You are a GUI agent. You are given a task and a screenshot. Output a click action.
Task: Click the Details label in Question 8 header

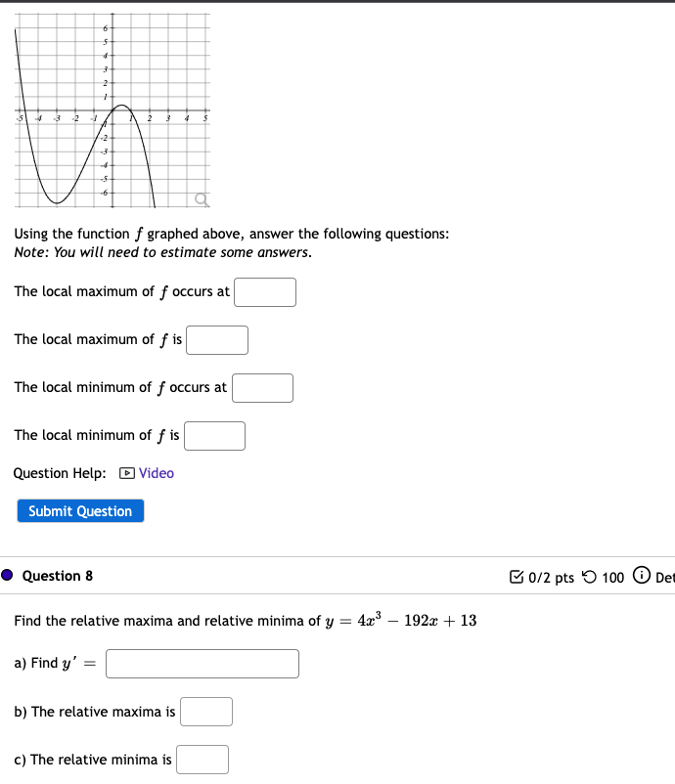click(x=666, y=578)
